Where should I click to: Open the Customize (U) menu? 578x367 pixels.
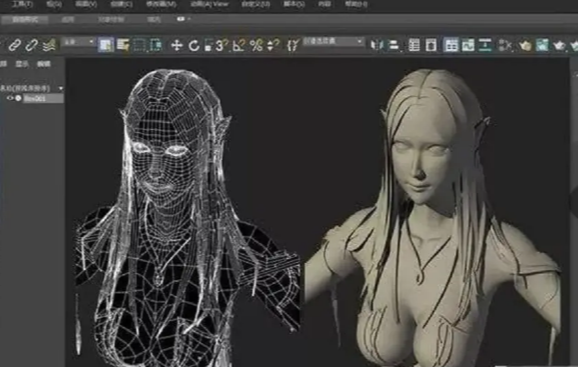255,4
